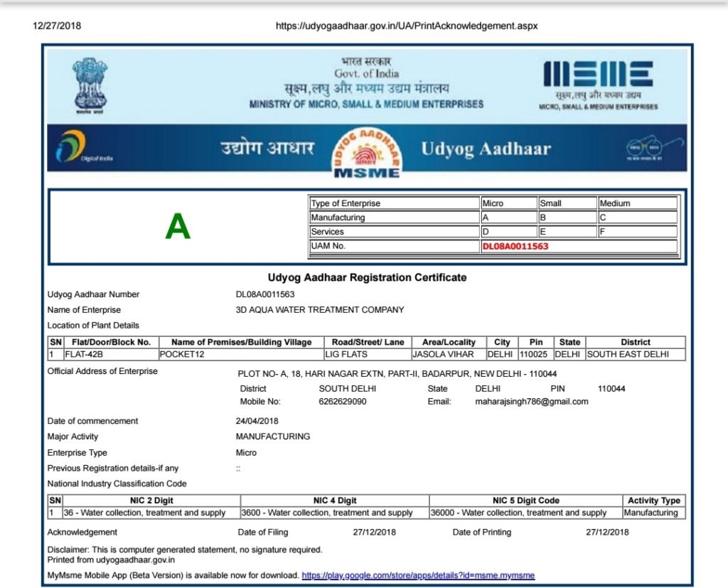This screenshot has height=588, width=728.
Task: Click the Previous Registration details-if any label
Action: coord(113,468)
